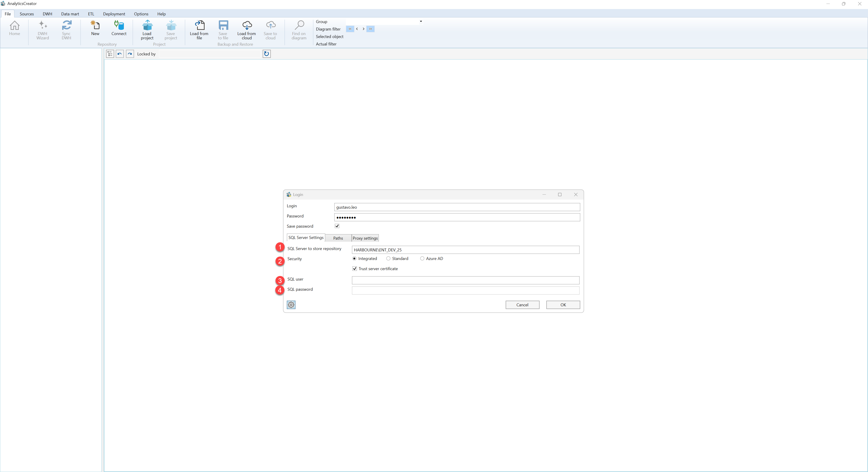Open the Data mart menu
The width and height of the screenshot is (868, 472).
(70, 14)
